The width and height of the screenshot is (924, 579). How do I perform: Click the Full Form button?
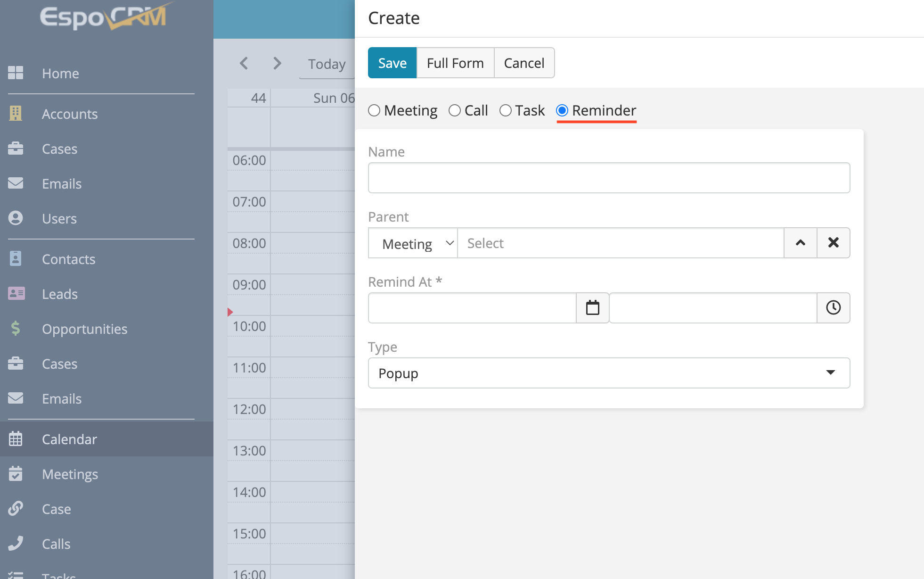(455, 63)
